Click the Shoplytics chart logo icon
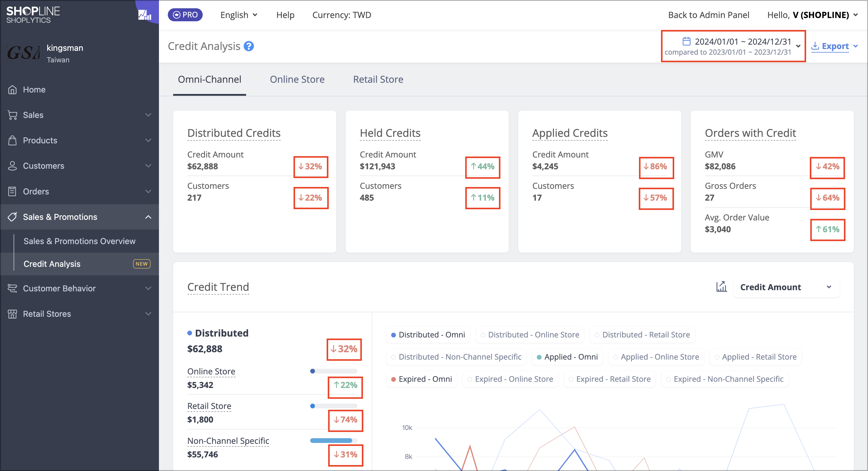 point(145,15)
